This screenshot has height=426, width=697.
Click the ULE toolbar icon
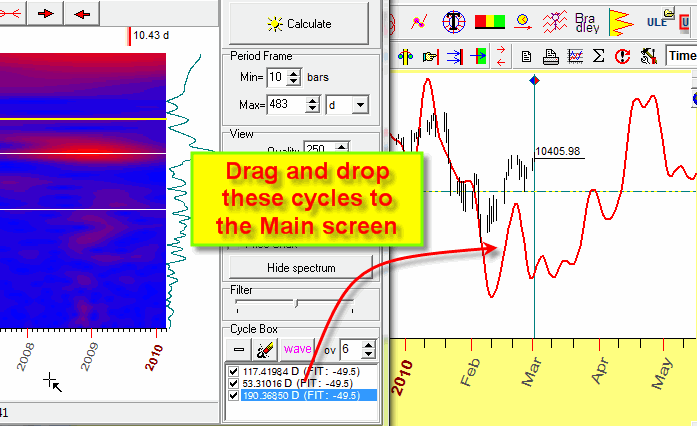tap(657, 22)
